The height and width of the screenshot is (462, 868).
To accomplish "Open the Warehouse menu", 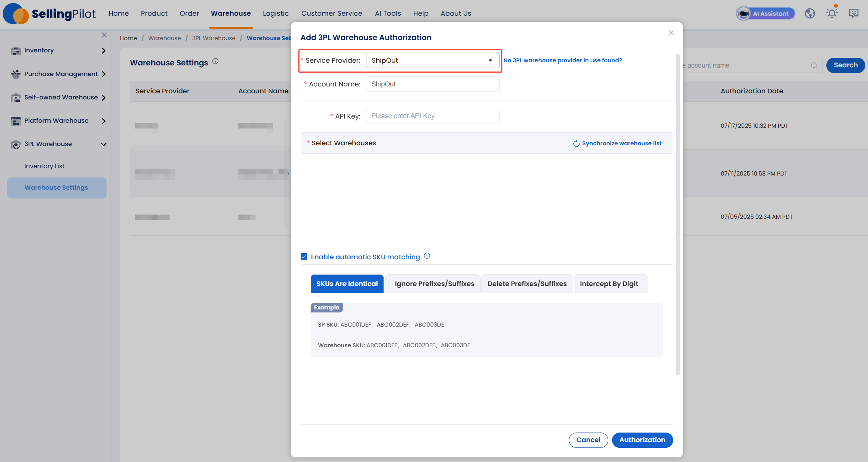I will click(231, 13).
